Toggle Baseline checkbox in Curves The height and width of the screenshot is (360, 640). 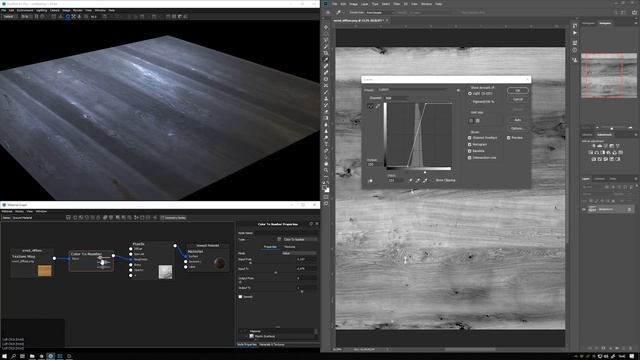tap(469, 151)
